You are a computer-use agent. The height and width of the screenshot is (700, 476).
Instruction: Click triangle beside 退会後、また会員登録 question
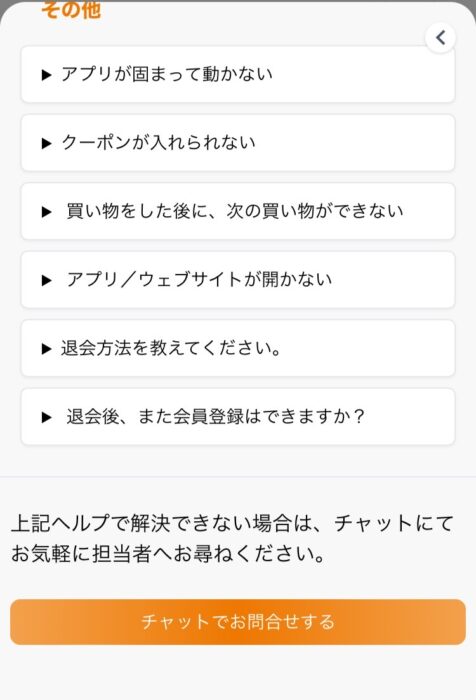[46, 417]
